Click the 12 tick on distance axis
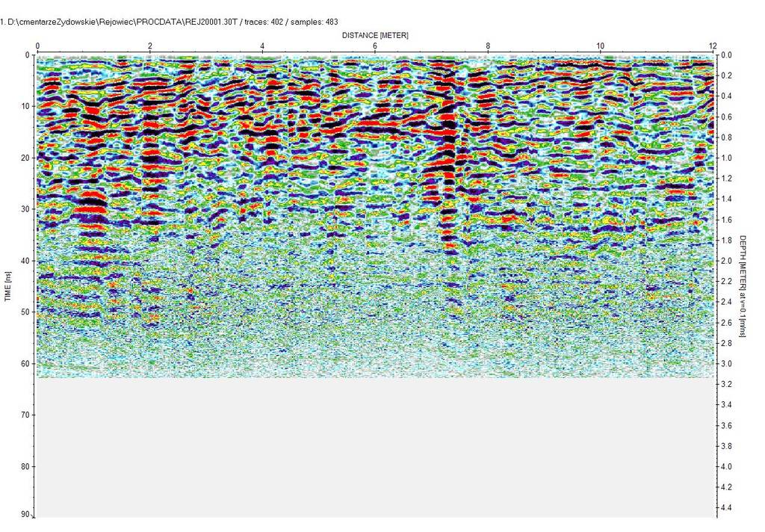 [713, 46]
